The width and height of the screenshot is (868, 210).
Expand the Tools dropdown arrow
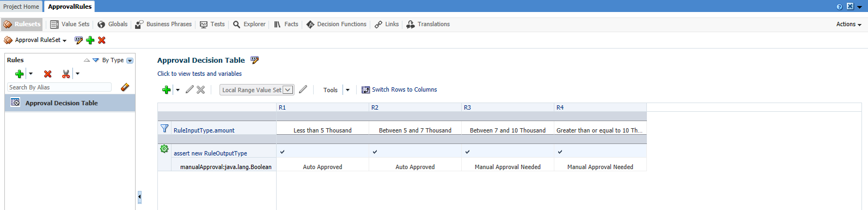tap(347, 90)
